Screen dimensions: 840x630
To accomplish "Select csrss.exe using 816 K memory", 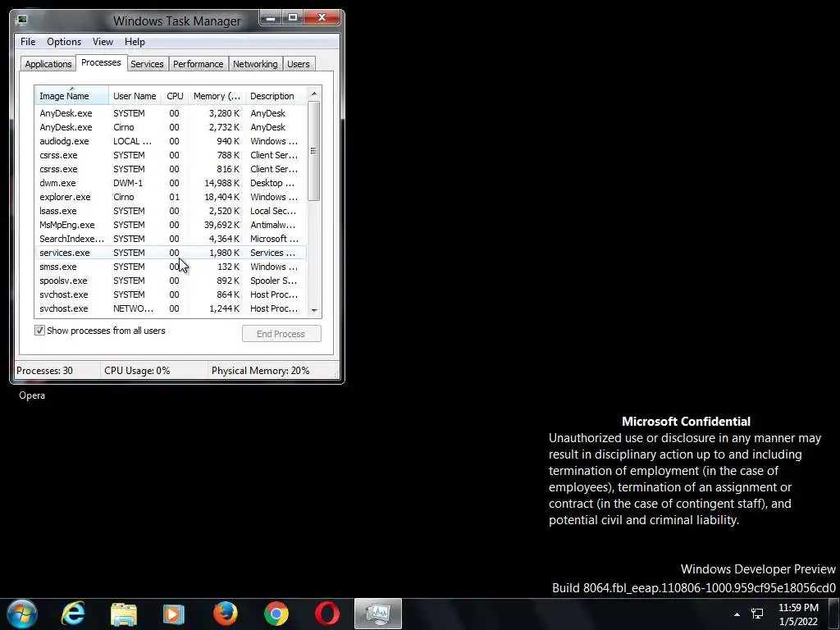I will click(171, 169).
